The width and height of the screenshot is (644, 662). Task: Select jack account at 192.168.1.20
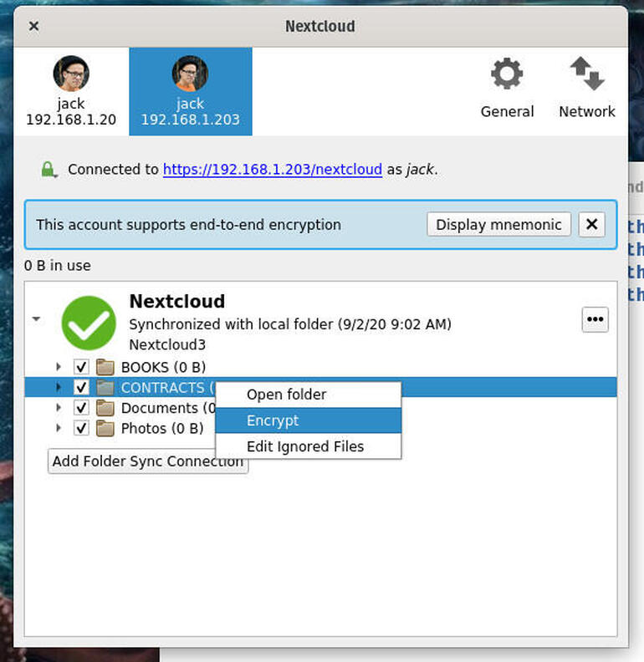click(71, 91)
